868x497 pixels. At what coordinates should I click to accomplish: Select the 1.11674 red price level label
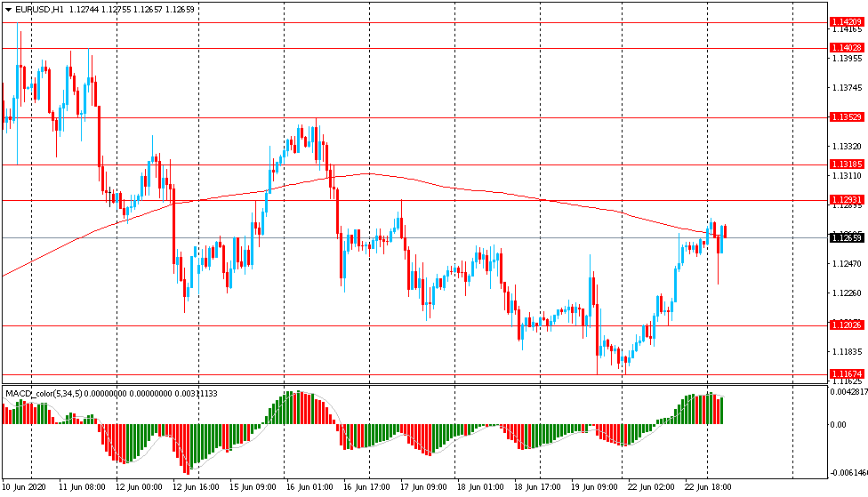[847, 374]
